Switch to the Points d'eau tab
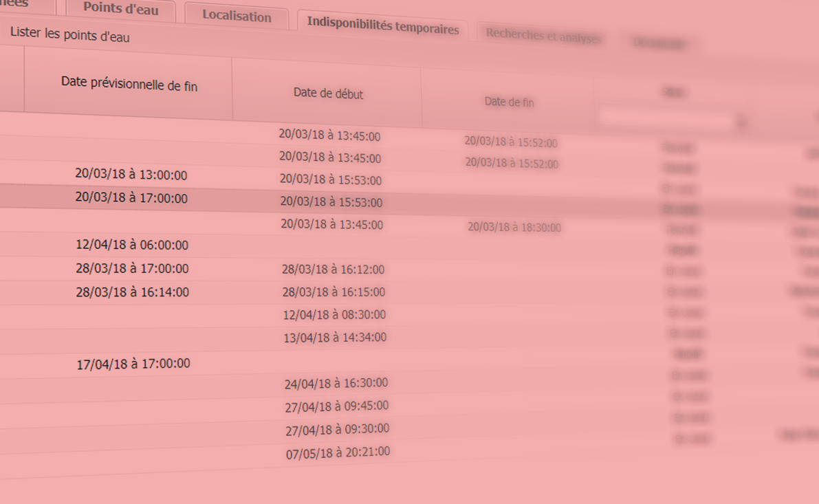This screenshot has height=504, width=819. [x=120, y=10]
